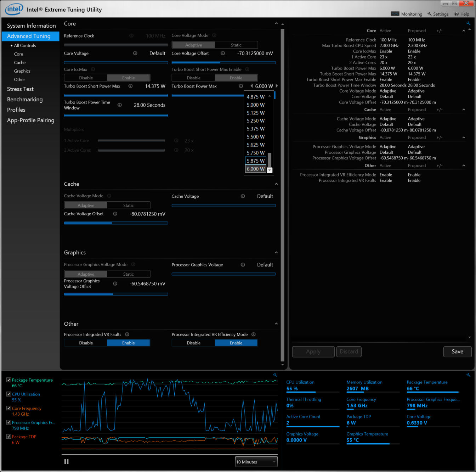Uncheck Core Frequency graph checkbox

coord(8,408)
